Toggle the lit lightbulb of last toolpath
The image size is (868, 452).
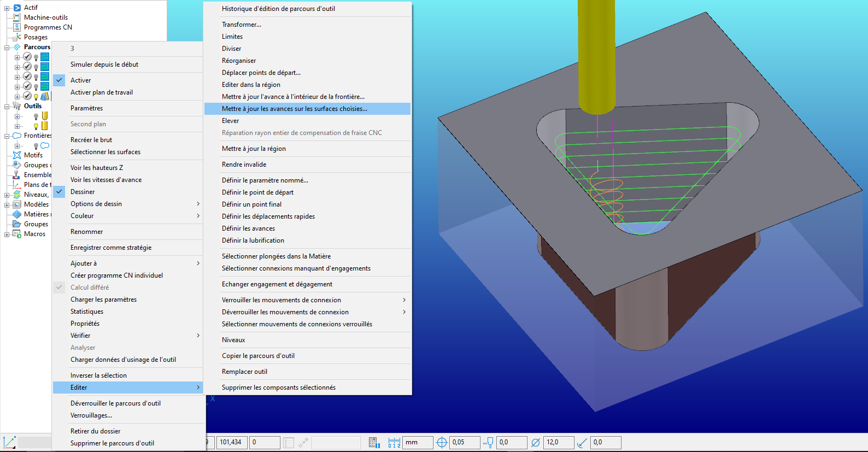[x=36, y=97]
